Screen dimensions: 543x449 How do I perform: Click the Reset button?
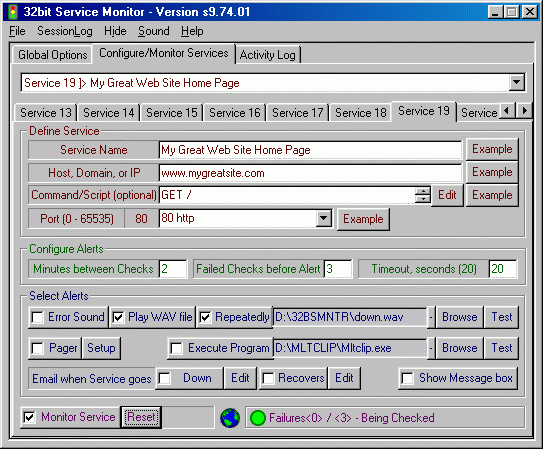coord(141,417)
